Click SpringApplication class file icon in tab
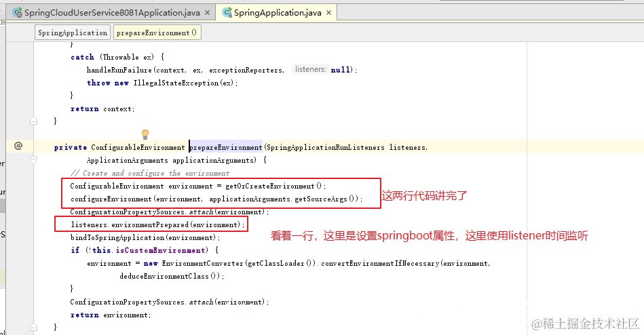 point(227,13)
